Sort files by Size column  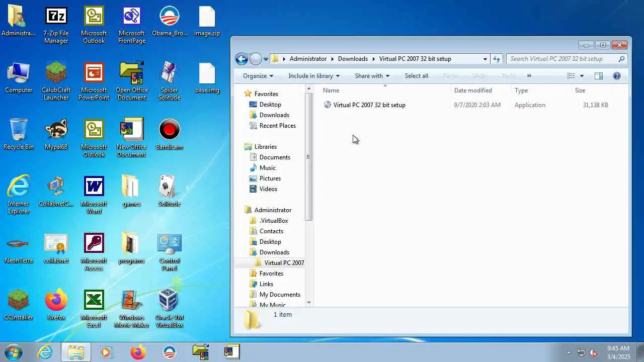(592, 90)
